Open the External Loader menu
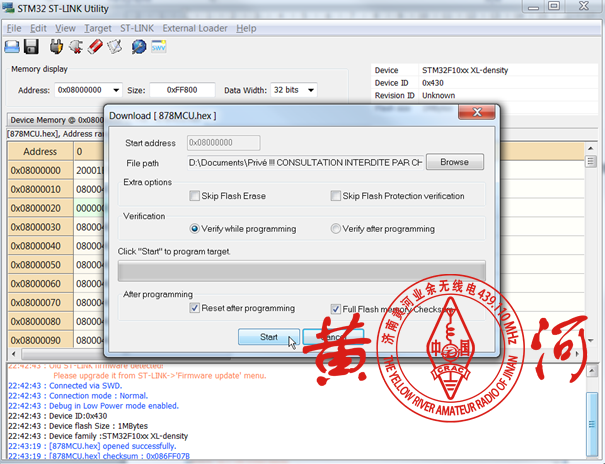This screenshot has height=464, width=605. click(x=194, y=28)
